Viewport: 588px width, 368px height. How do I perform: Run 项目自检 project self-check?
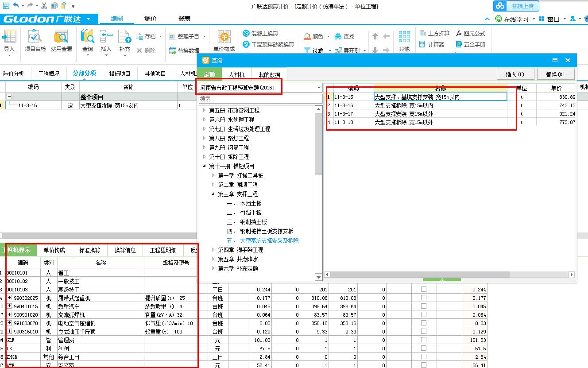(35, 41)
